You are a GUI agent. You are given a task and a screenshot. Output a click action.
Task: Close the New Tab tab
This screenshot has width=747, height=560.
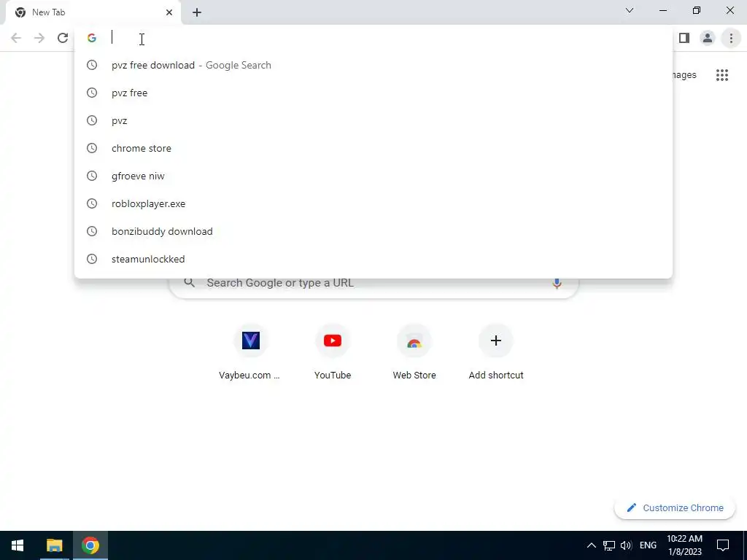[169, 12]
